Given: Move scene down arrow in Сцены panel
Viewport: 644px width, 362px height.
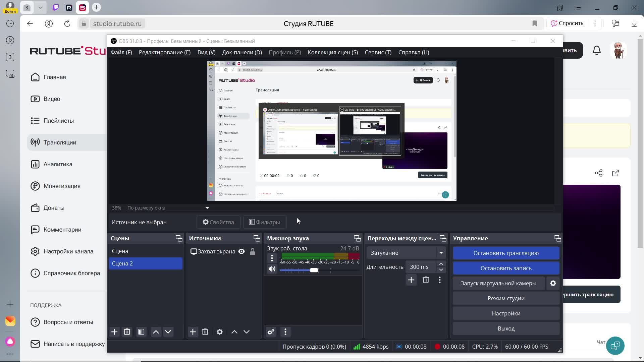Looking at the screenshot, I should point(168,332).
